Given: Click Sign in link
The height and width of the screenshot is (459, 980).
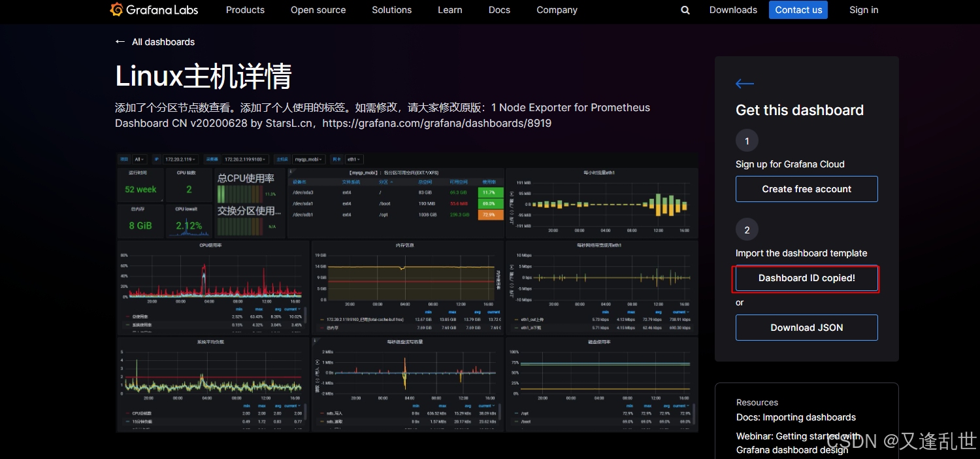Looking at the screenshot, I should [x=864, y=10].
